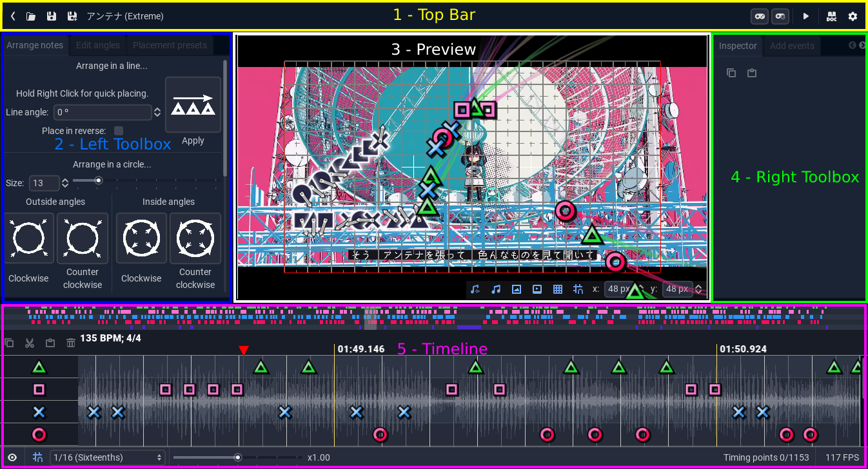Start playback with the top-bar play button
868x469 pixels.
click(x=805, y=16)
